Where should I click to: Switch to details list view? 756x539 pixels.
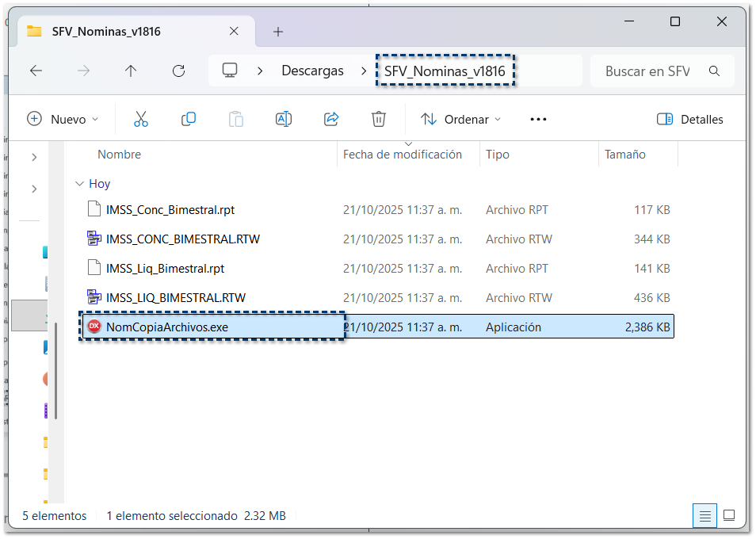(x=704, y=515)
